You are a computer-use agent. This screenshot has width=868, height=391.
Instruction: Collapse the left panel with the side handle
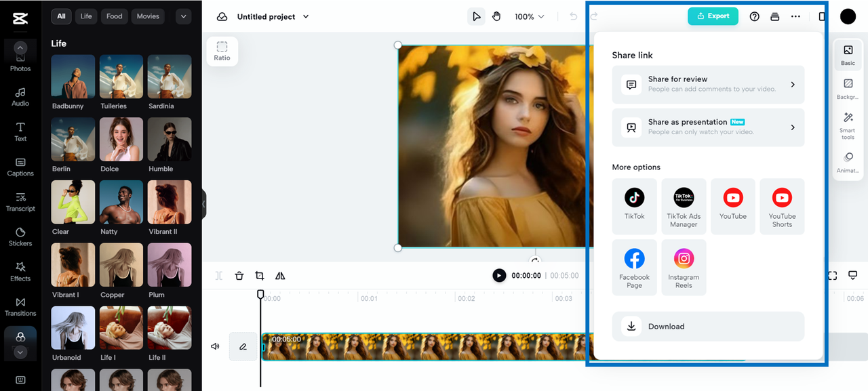click(x=203, y=204)
